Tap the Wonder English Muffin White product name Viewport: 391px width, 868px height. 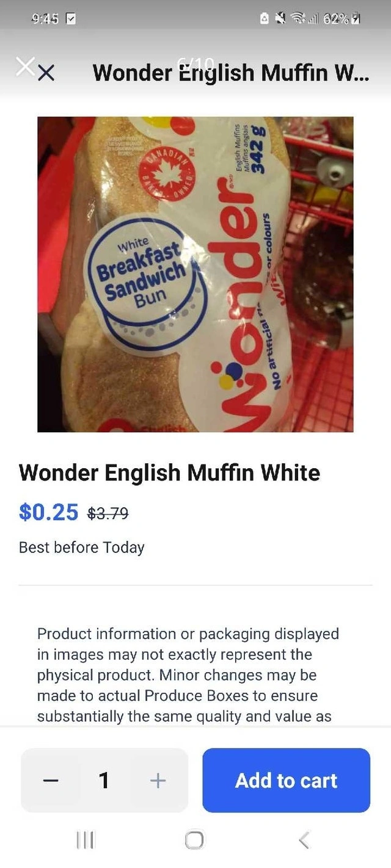169,472
